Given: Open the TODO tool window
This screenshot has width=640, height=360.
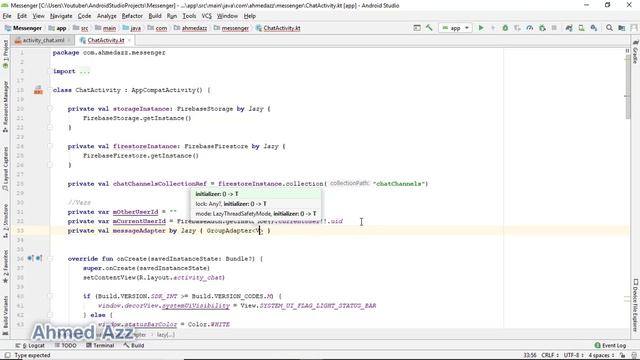Looking at the screenshot, I should pos(66,345).
